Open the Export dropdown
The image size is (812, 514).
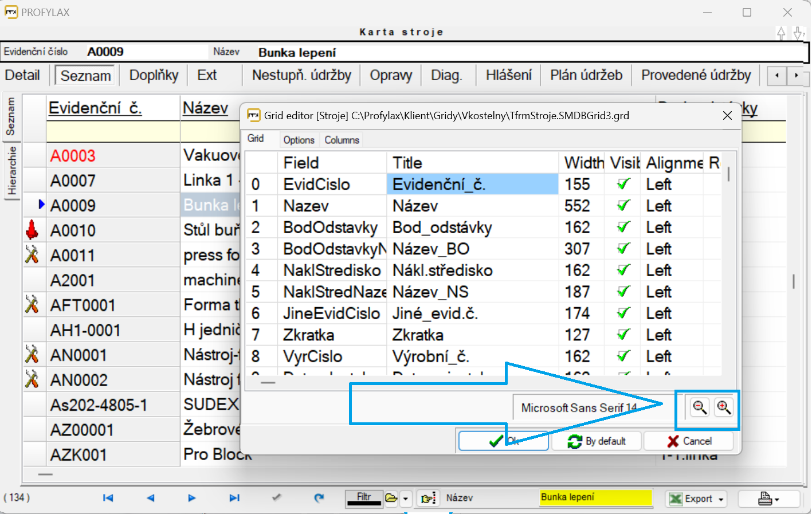pos(721,499)
